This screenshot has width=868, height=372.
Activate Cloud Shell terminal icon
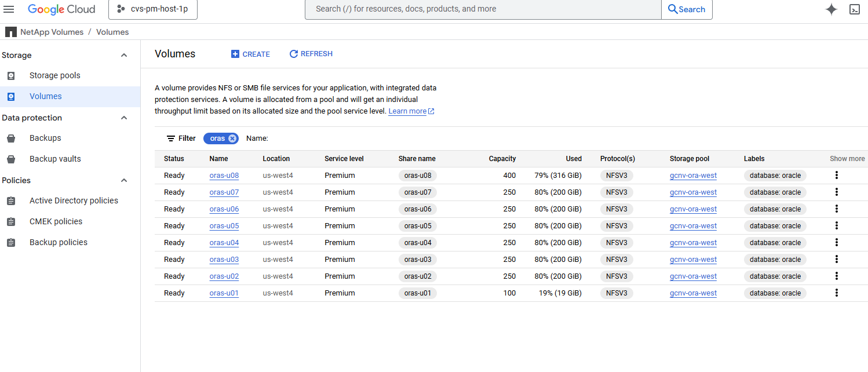854,9
